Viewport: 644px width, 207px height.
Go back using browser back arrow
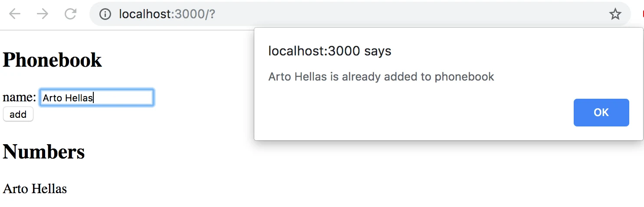[x=15, y=14]
